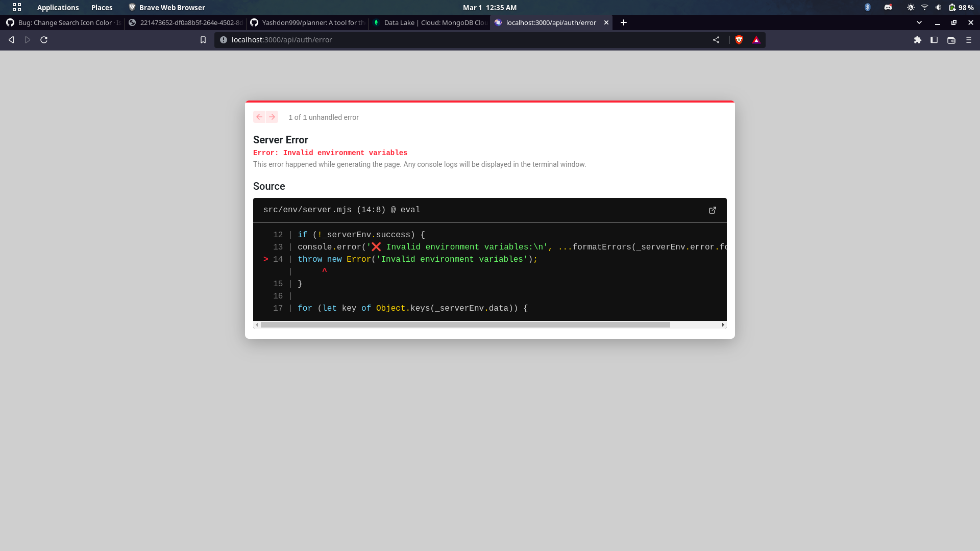The width and height of the screenshot is (980, 551).
Task: Click code line 17 for loop
Action: [x=413, y=308]
